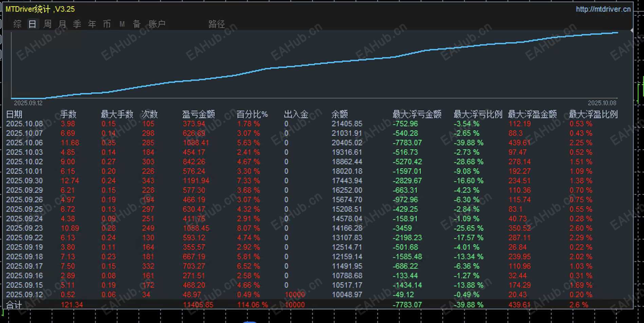Click the chart end date label 2025.10.08
The image size is (644, 323).
[x=602, y=103]
